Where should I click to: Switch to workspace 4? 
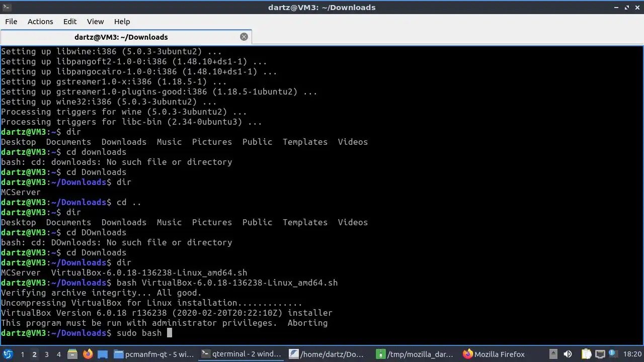[x=58, y=354]
